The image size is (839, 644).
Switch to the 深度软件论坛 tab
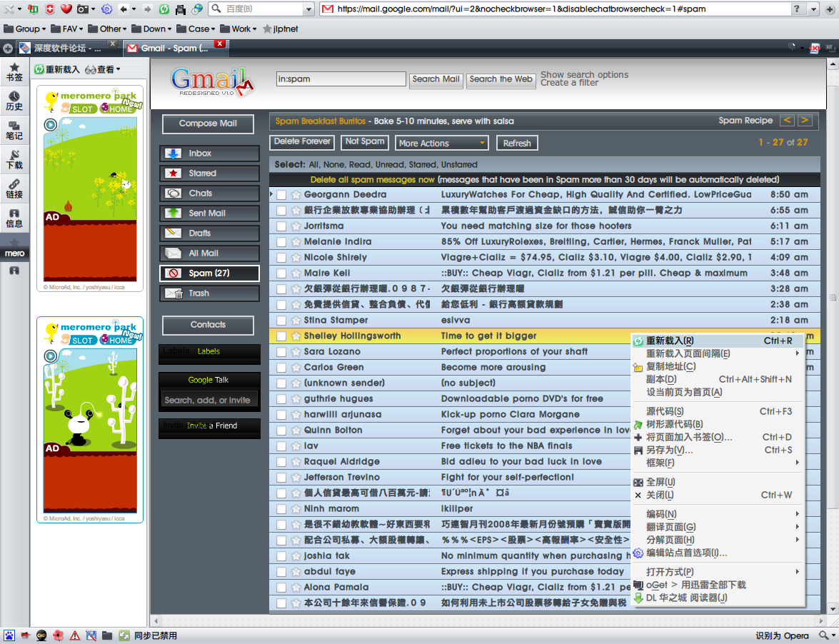[67, 48]
